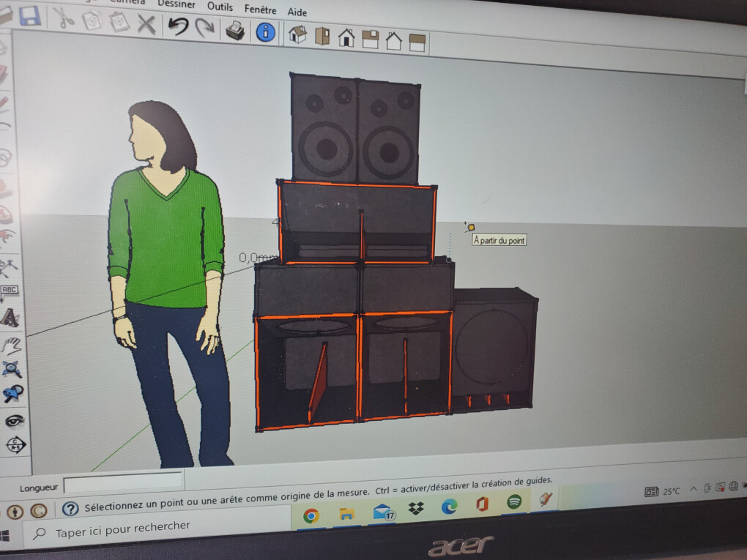The width and height of the screenshot is (747, 560).
Task: Click the credits C status icon
Action: point(39,511)
